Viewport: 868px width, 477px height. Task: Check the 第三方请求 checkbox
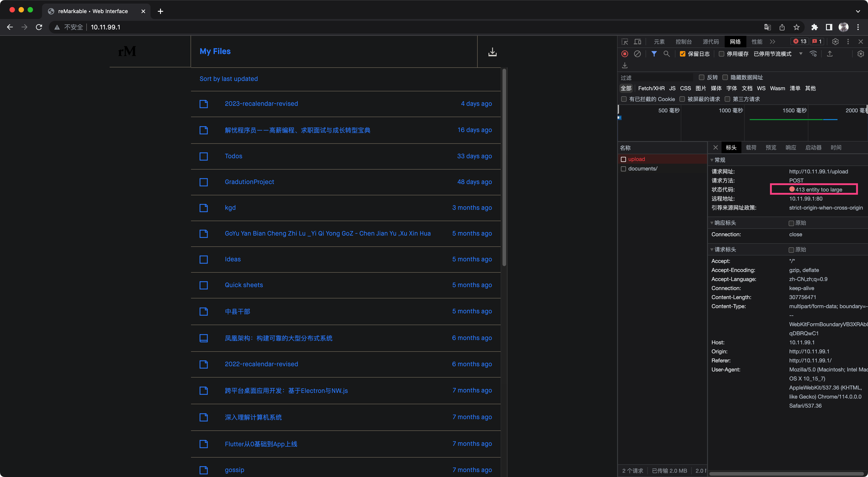click(727, 99)
